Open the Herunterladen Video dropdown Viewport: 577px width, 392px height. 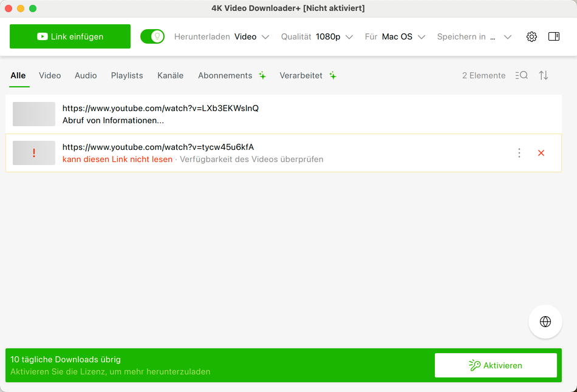click(x=222, y=37)
